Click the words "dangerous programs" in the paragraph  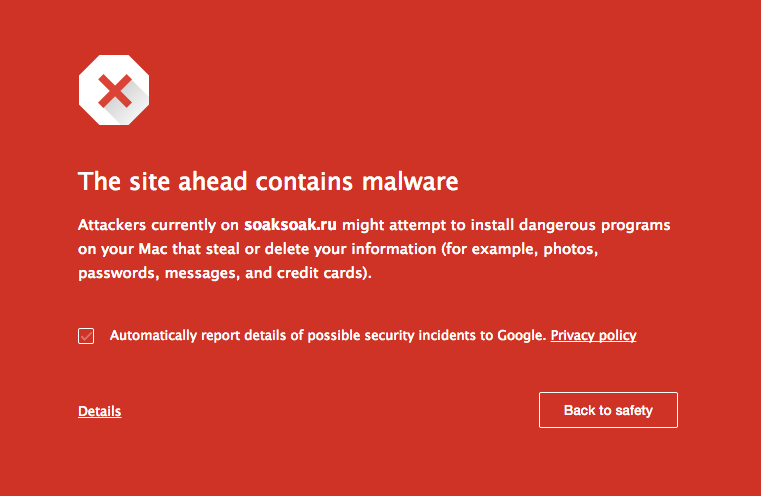(604, 225)
